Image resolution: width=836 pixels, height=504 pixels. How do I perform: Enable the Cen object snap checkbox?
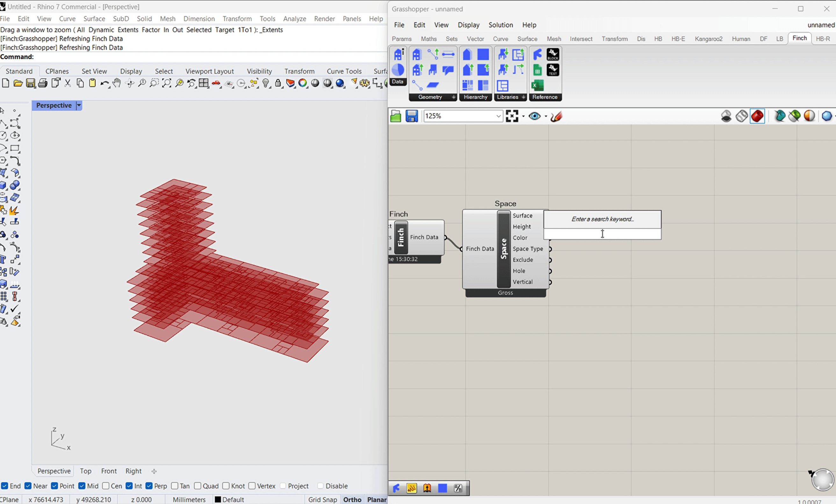[x=106, y=486]
